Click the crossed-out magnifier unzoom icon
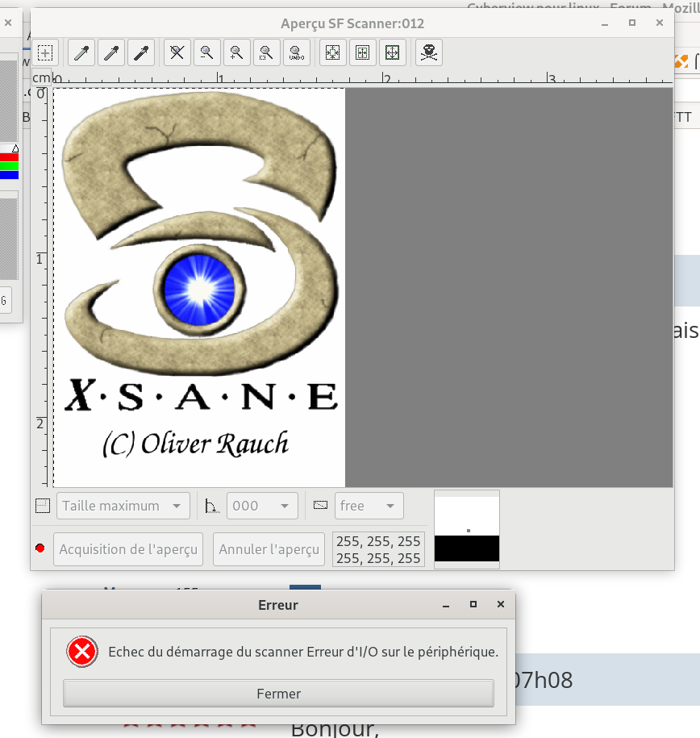 click(177, 52)
